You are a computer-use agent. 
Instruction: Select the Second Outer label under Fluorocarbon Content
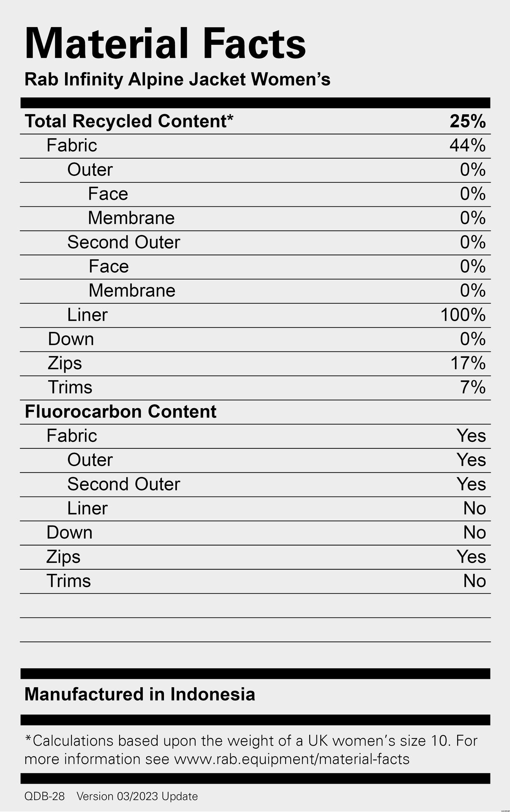coord(124,484)
